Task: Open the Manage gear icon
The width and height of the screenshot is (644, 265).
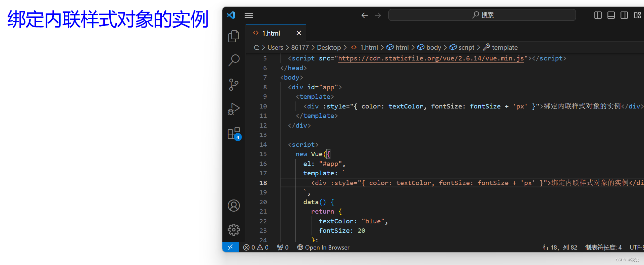Action: [234, 230]
